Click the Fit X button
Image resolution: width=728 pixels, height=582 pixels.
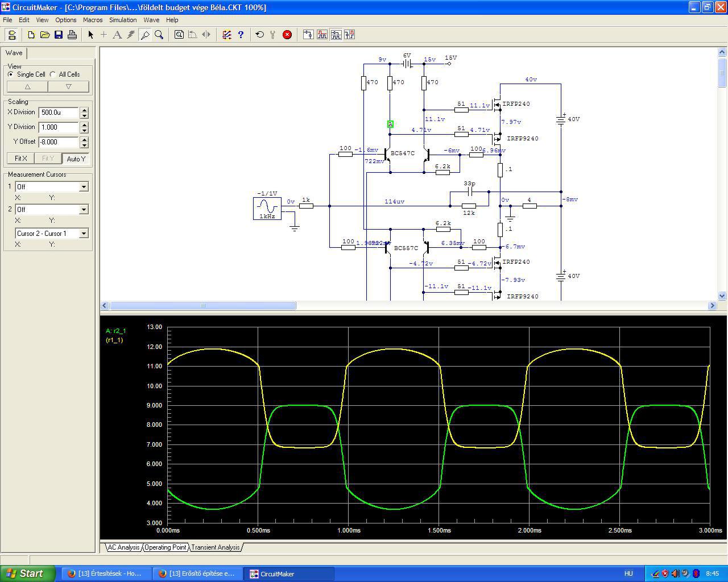point(20,159)
